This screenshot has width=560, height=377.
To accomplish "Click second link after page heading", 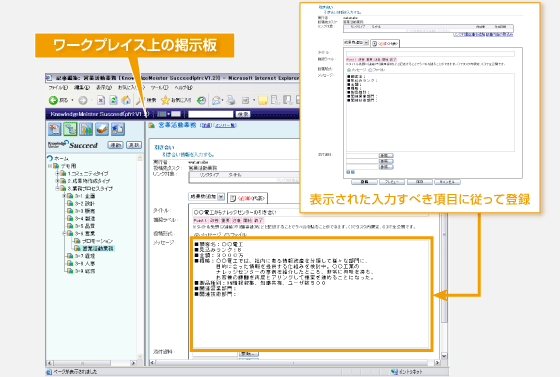I will tap(225, 125).
